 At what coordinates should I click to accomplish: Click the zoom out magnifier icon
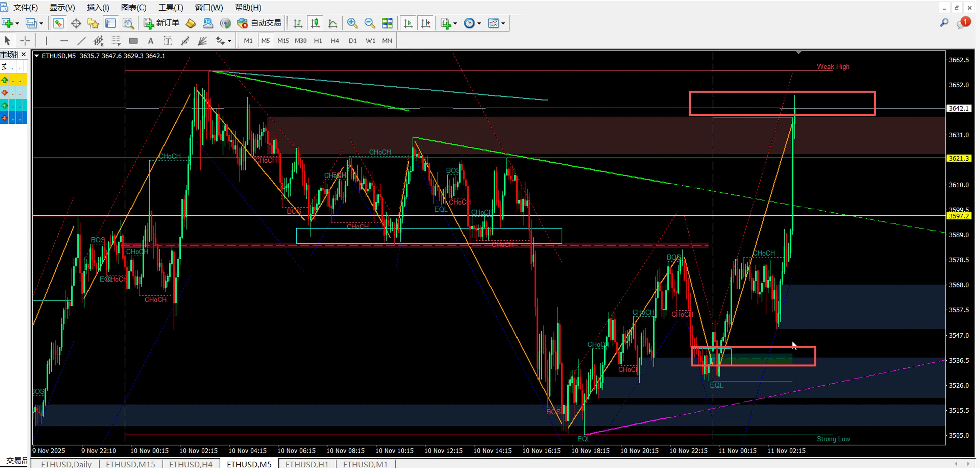(x=369, y=23)
